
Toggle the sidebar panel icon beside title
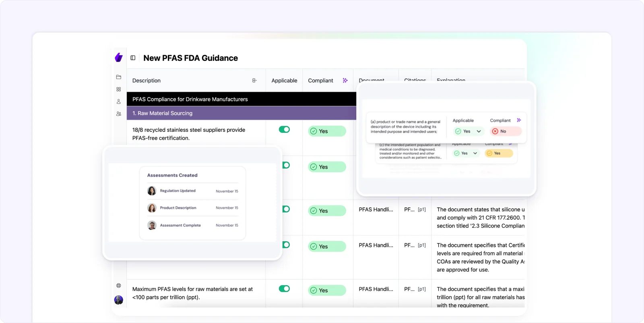point(133,58)
